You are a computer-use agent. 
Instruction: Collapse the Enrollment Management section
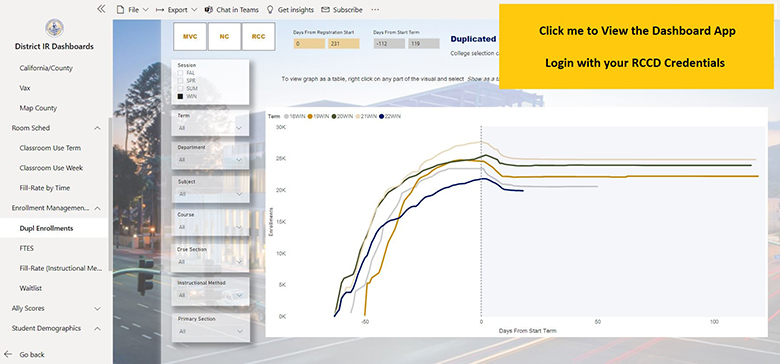(x=98, y=208)
